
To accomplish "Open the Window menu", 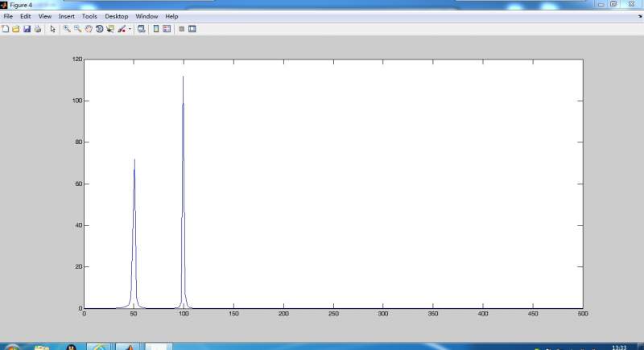I will (147, 16).
